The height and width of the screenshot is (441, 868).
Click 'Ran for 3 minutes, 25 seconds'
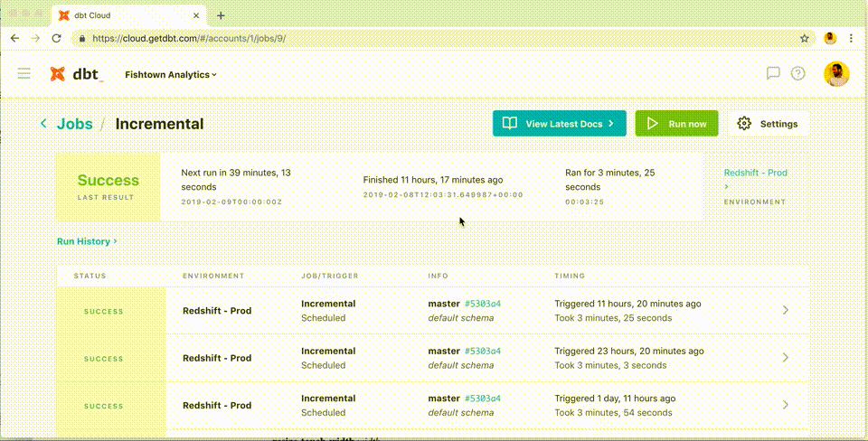[x=610, y=180]
